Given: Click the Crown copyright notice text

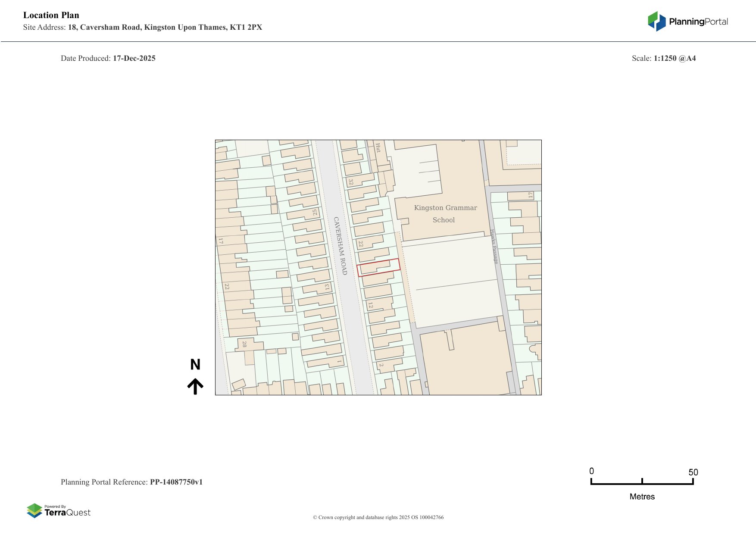Looking at the screenshot, I should 378,517.
